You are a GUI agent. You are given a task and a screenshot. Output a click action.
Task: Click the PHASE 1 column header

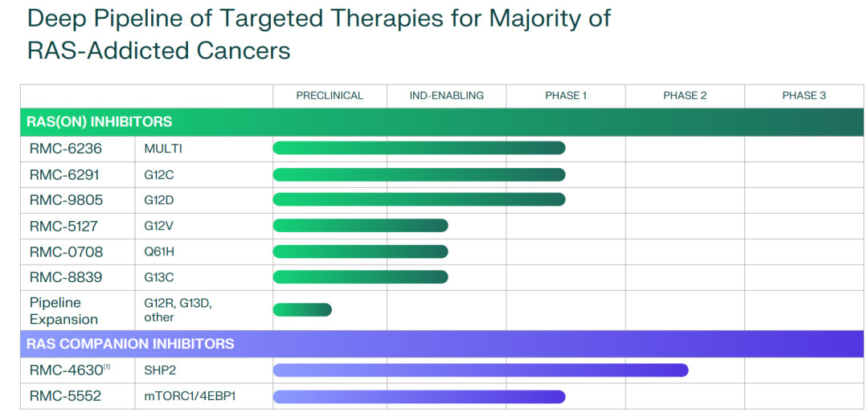click(x=566, y=96)
